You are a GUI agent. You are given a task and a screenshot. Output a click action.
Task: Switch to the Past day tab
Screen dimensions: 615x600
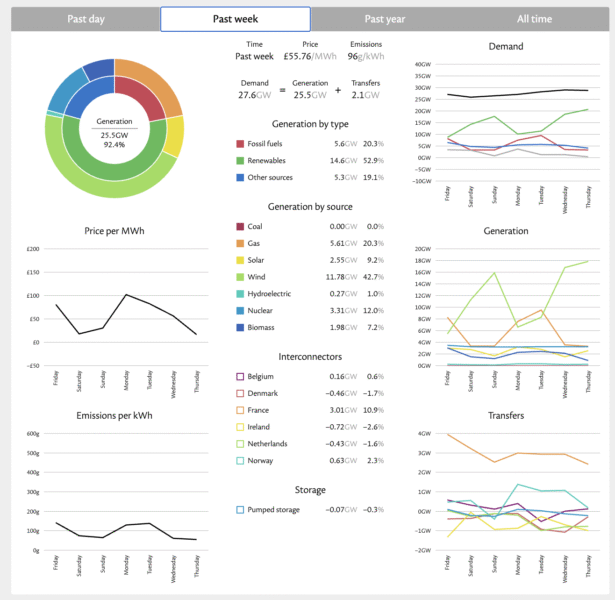click(85, 19)
